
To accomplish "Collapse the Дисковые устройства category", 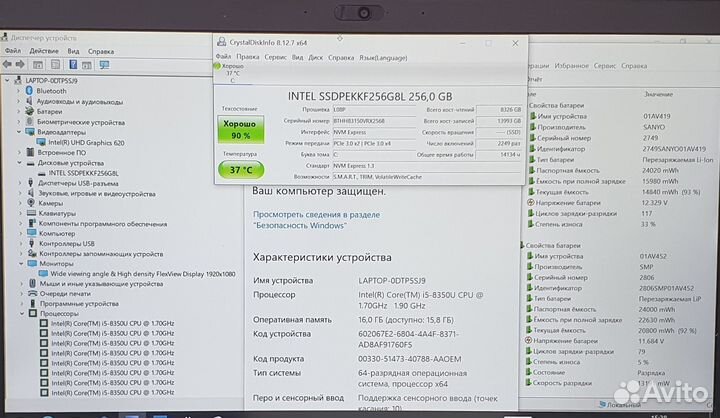I will click(x=19, y=163).
